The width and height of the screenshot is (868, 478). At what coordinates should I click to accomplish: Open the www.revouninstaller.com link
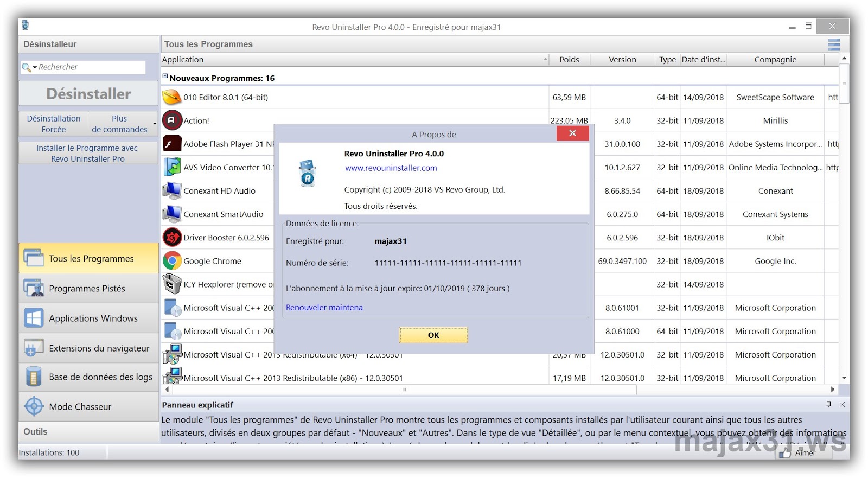pyautogui.click(x=391, y=168)
